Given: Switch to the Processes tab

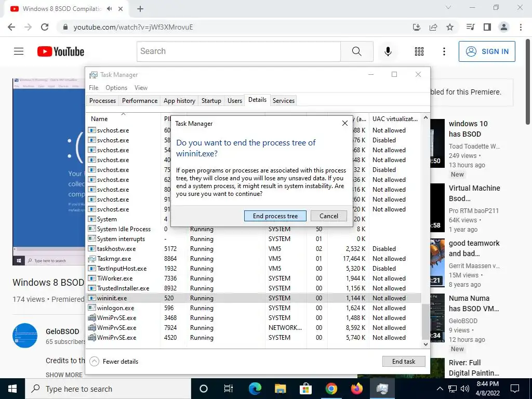Looking at the screenshot, I should (102, 100).
